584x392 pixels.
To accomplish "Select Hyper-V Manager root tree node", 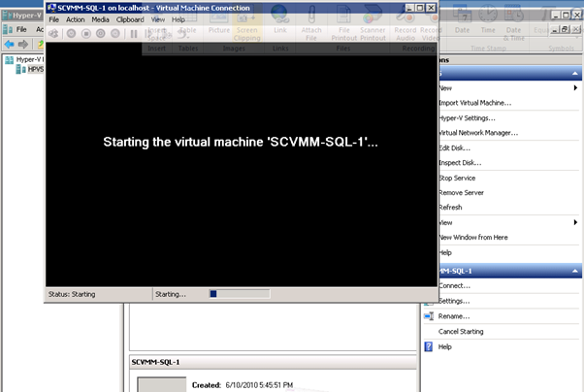I will pos(30,59).
